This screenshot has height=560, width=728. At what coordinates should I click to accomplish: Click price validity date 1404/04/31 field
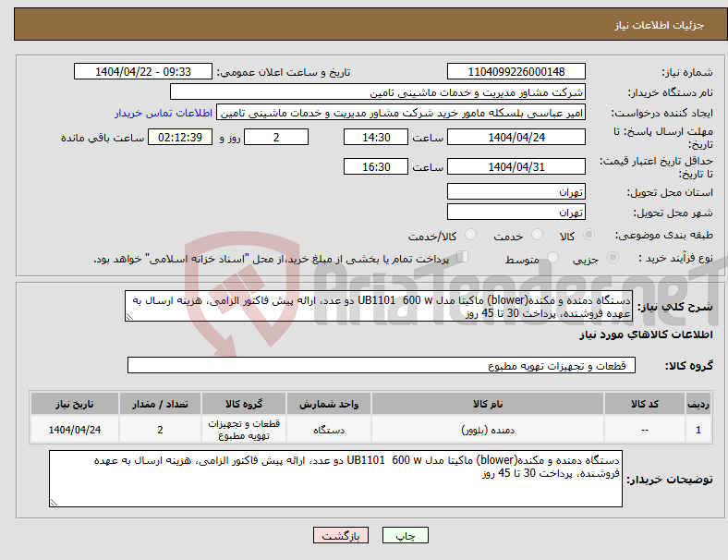pos(516,166)
